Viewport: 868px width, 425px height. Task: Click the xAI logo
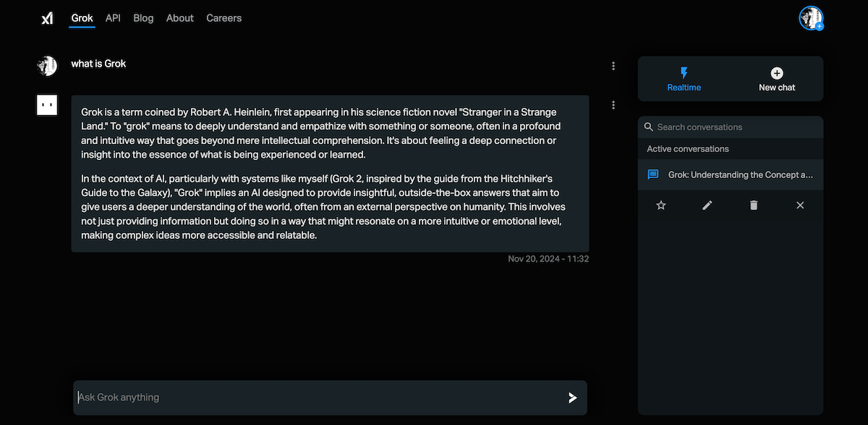point(46,17)
